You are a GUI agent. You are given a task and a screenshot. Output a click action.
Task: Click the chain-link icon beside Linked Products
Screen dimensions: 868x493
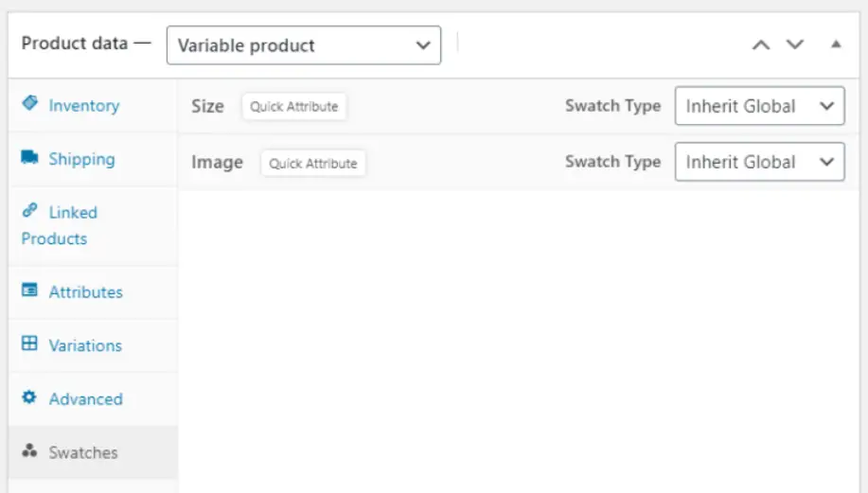pos(29,211)
